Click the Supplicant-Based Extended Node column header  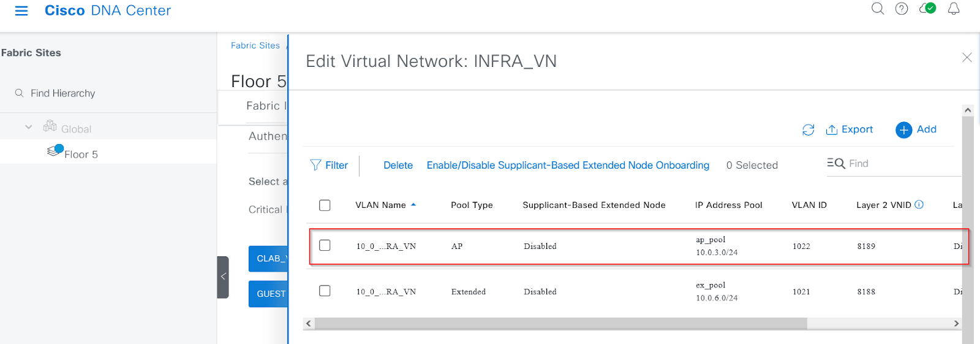(x=594, y=205)
